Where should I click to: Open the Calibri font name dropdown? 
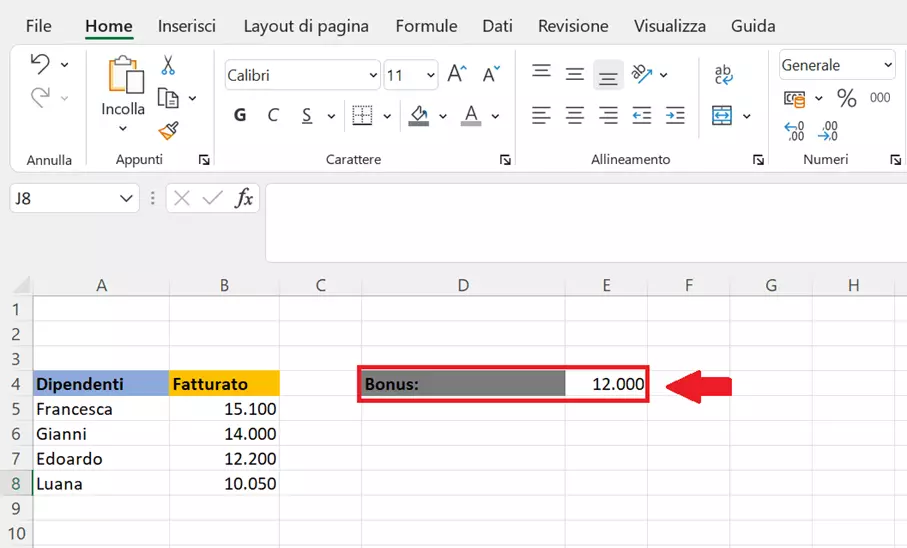click(373, 75)
